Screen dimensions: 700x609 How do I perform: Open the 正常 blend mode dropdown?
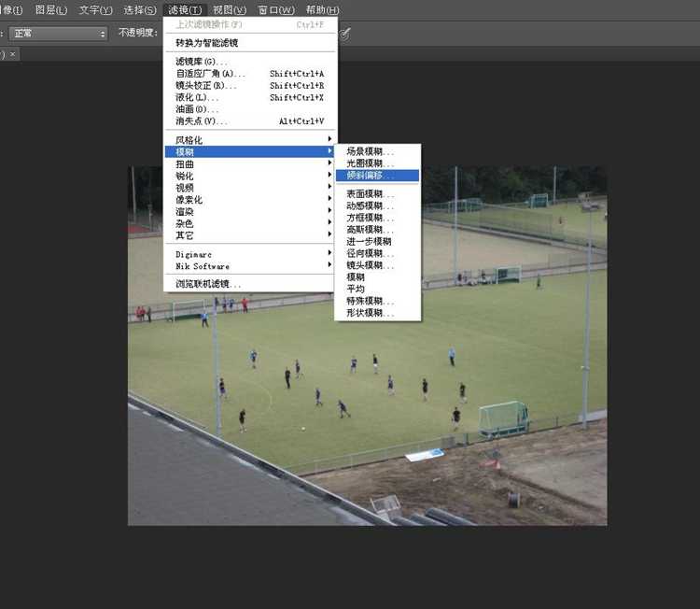coord(58,34)
